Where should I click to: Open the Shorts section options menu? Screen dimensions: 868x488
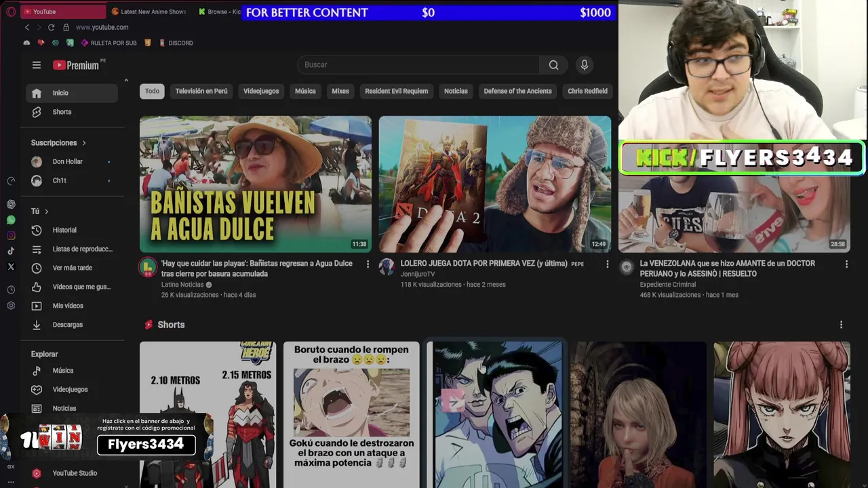point(841,325)
